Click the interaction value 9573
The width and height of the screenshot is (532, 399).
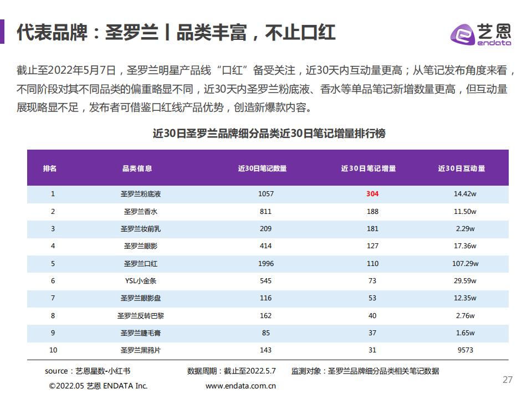tap(465, 350)
